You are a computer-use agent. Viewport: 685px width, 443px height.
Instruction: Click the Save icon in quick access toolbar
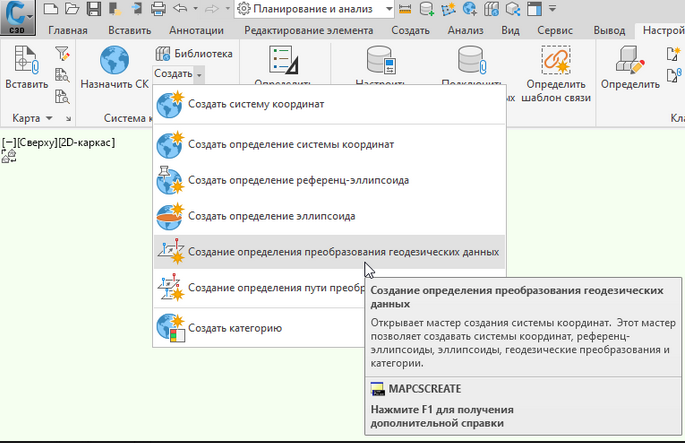pyautogui.click(x=93, y=9)
